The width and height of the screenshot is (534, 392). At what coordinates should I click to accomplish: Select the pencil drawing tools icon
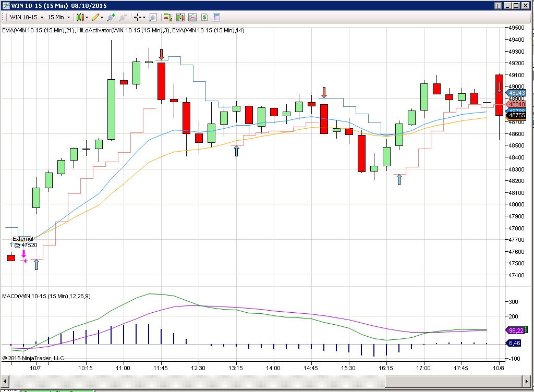pos(95,17)
